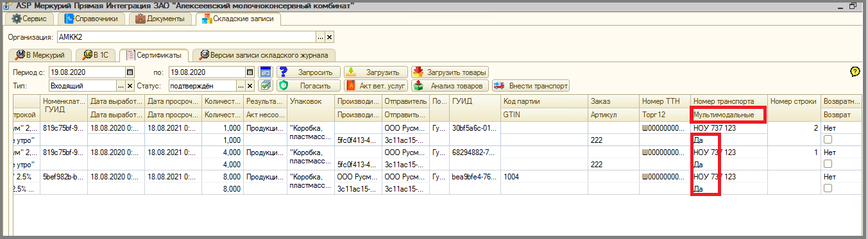The width and height of the screenshot is (868, 239).
Task: Open calendar picker for по date
Action: click(250, 72)
